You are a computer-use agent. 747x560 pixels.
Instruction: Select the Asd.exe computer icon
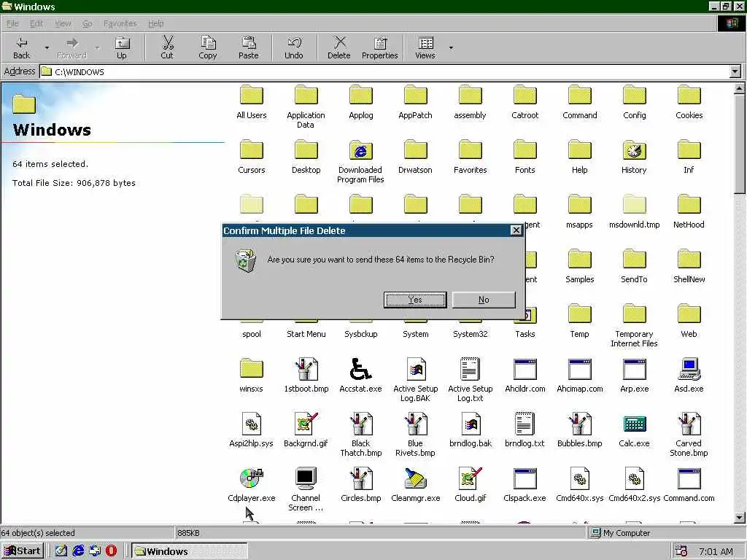pyautogui.click(x=689, y=369)
